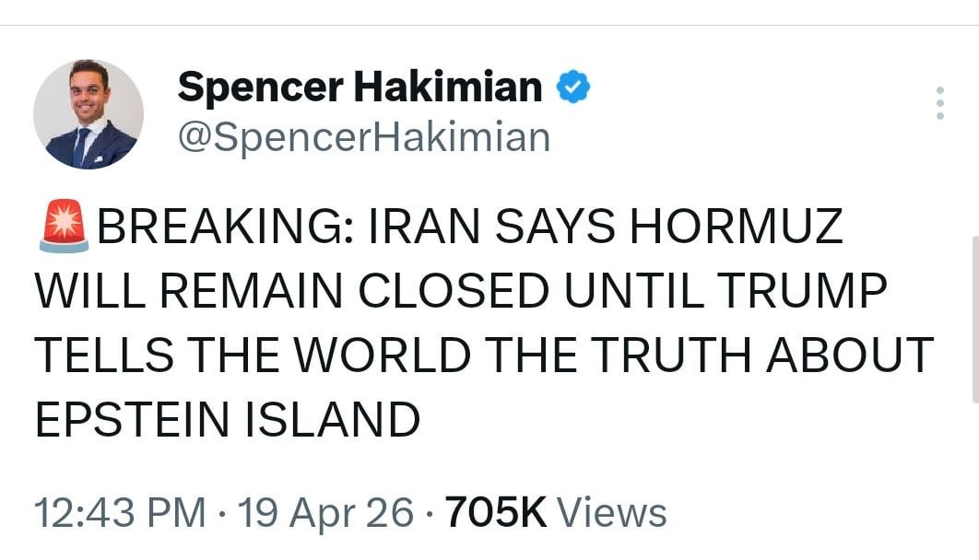979x560 pixels.
Task: Click the scrollbar on the right edge
Action: point(973,318)
